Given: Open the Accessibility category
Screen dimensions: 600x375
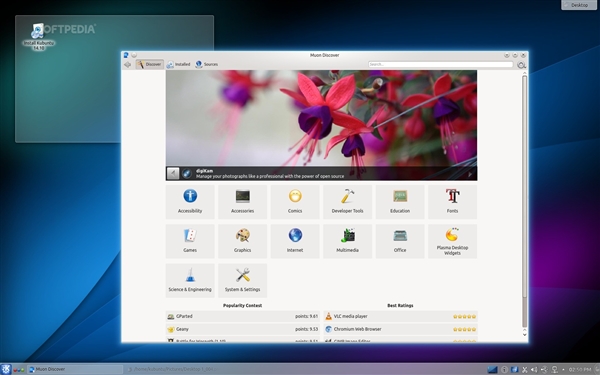Looking at the screenshot, I should pyautogui.click(x=190, y=202).
